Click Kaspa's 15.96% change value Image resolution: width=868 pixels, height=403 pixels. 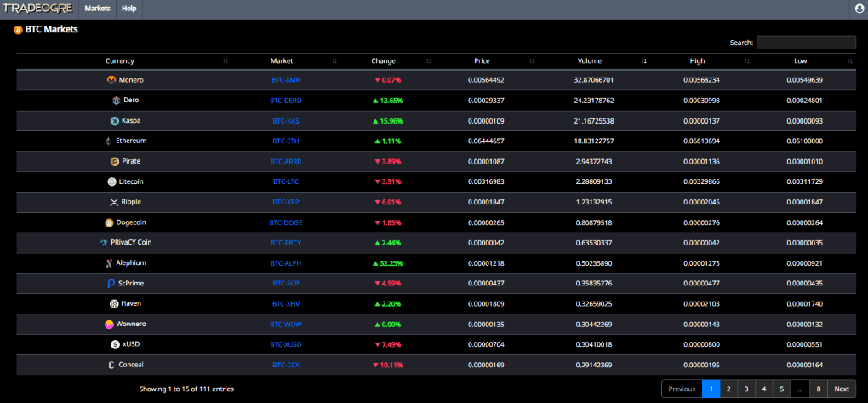(x=387, y=121)
